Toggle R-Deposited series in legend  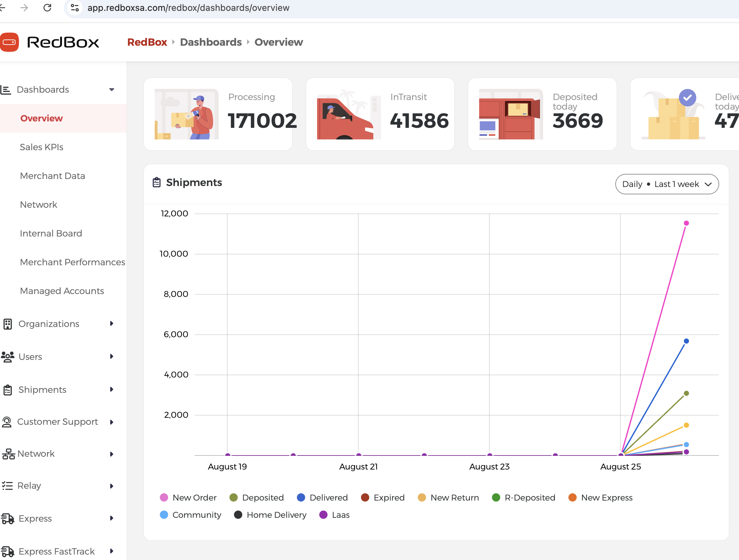(x=524, y=498)
